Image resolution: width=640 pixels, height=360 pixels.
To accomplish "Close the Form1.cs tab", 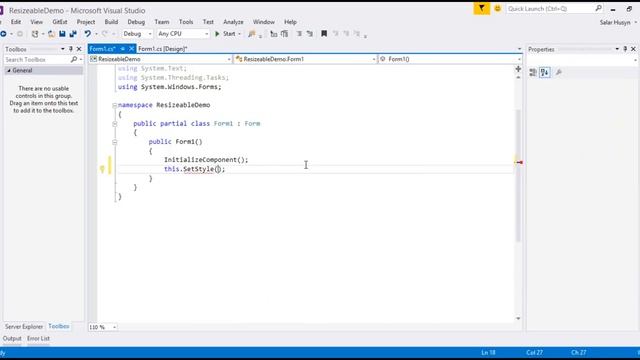I will [131, 49].
